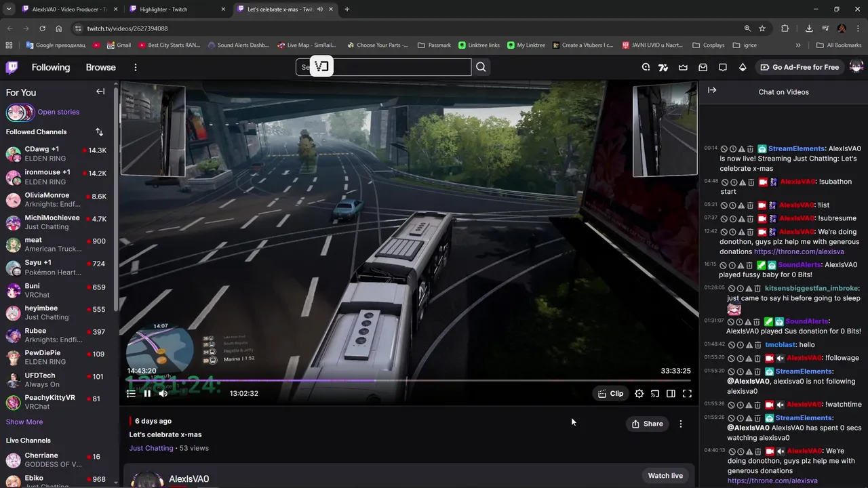Open the Cosplays bookmarks folder
868x488 pixels.
(708, 45)
